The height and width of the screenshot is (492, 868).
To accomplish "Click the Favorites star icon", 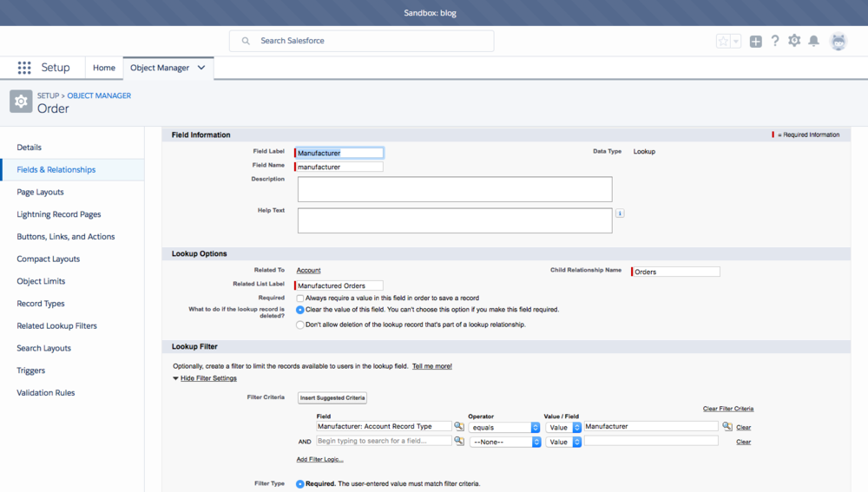I will click(x=723, y=41).
